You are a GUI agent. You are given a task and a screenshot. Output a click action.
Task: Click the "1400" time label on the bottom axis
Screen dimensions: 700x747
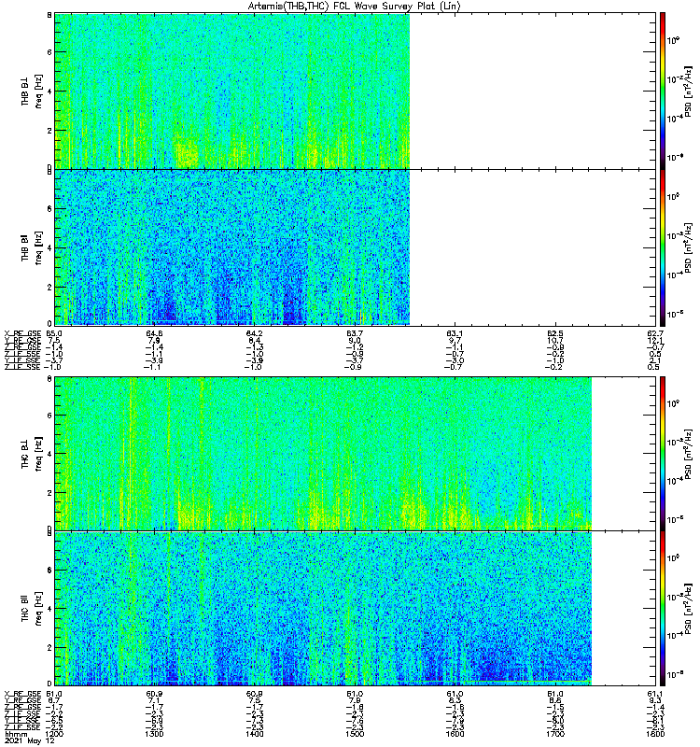pyautogui.click(x=254, y=734)
